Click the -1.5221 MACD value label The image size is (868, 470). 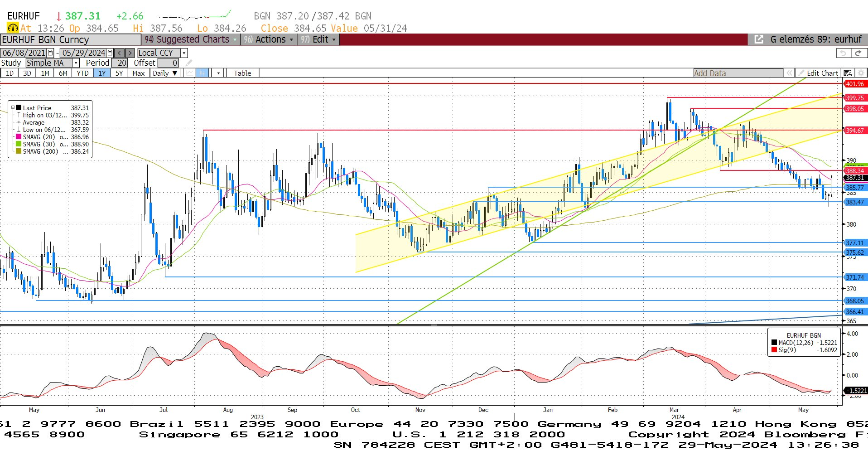(856, 391)
